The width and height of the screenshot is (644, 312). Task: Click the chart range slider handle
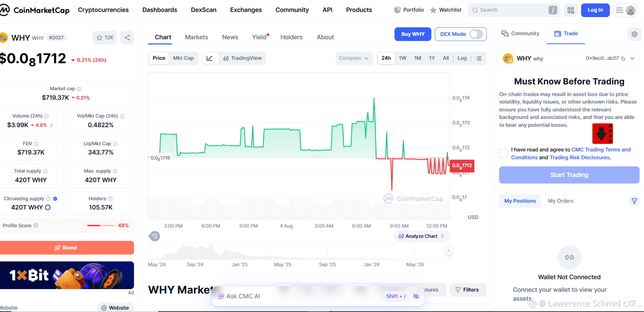[449, 251]
